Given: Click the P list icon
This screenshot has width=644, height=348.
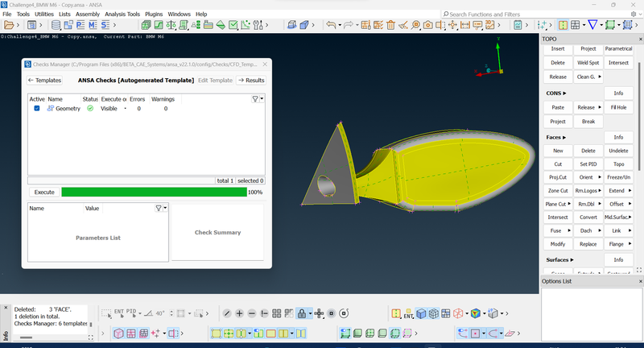Looking at the screenshot, I should (x=80, y=25).
